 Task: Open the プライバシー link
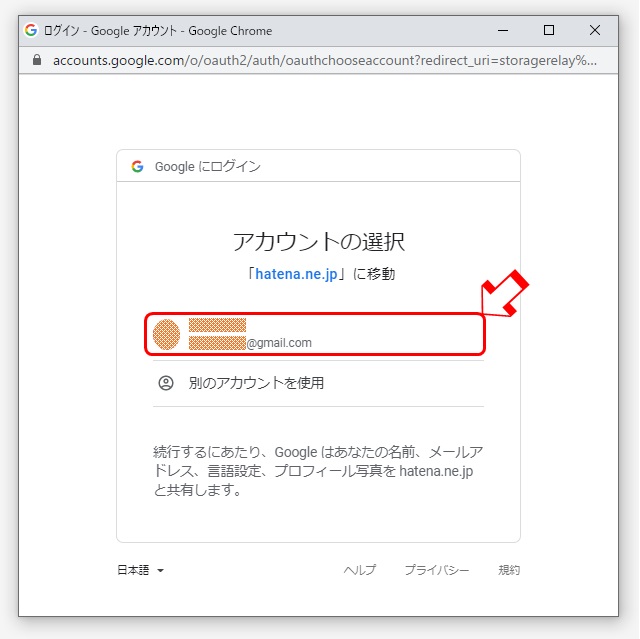[437, 570]
